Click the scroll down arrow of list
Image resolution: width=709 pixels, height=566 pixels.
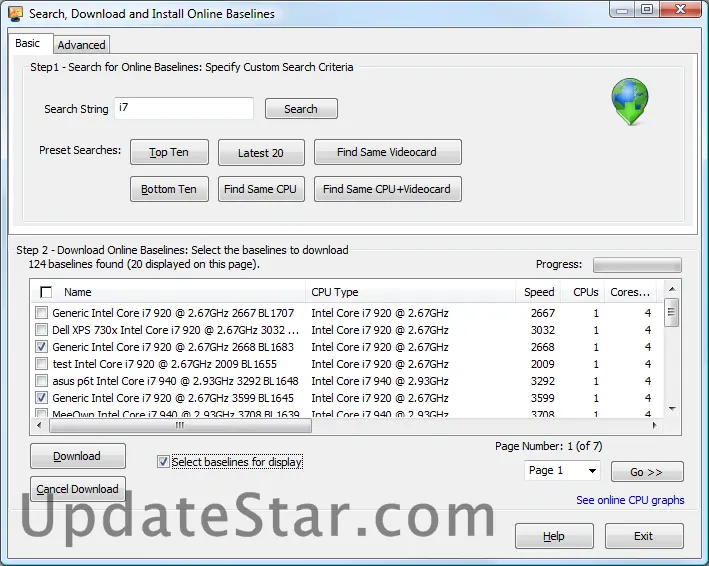[x=672, y=409]
